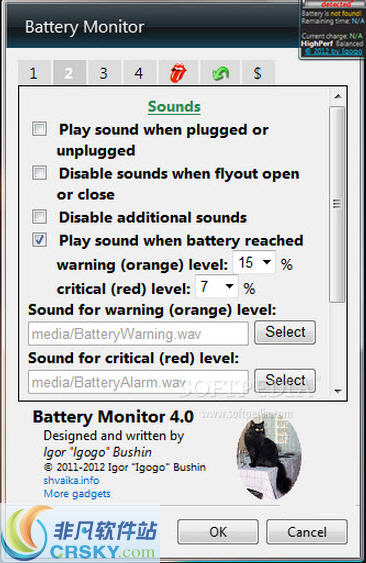The height and width of the screenshot is (563, 366).
Task: Click the vertical scrollbar thumb
Action: 337,204
